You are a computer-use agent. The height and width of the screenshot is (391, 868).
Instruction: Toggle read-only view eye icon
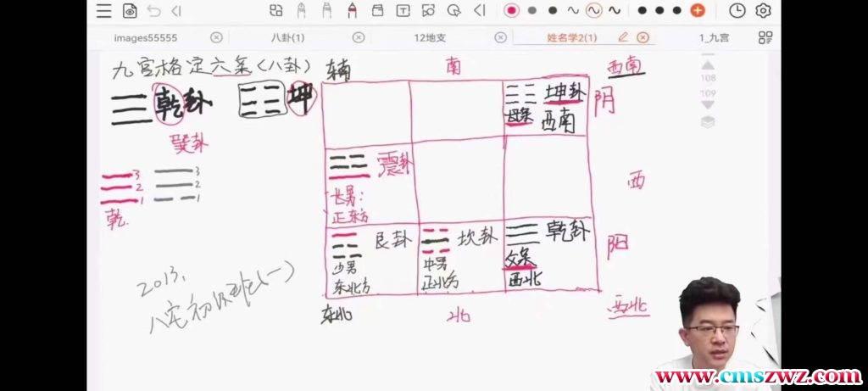130,11
